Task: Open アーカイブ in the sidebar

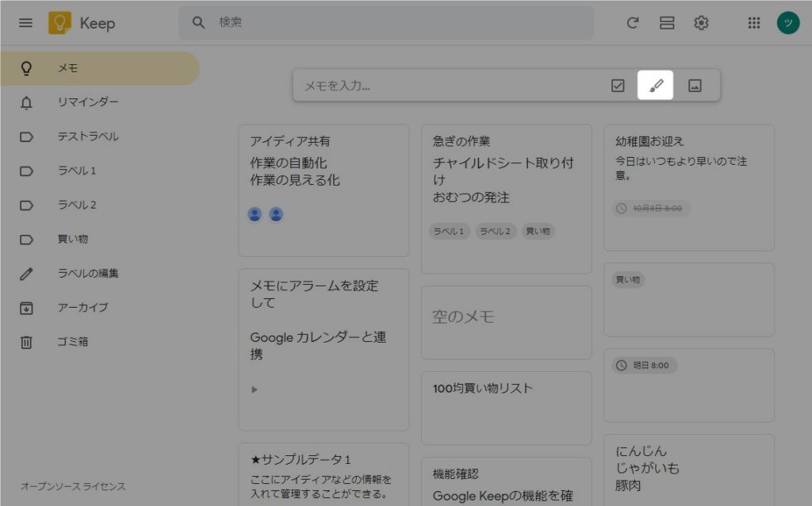Action: pos(82,308)
